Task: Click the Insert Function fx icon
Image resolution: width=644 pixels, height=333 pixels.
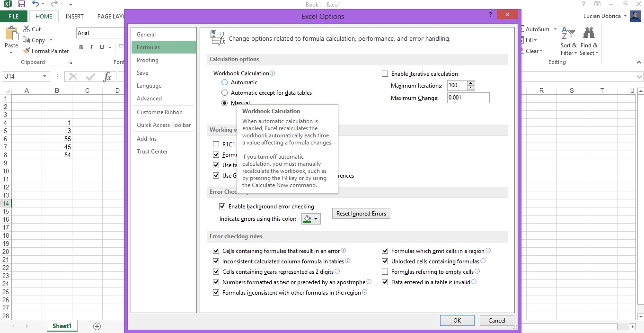Action: (107, 77)
